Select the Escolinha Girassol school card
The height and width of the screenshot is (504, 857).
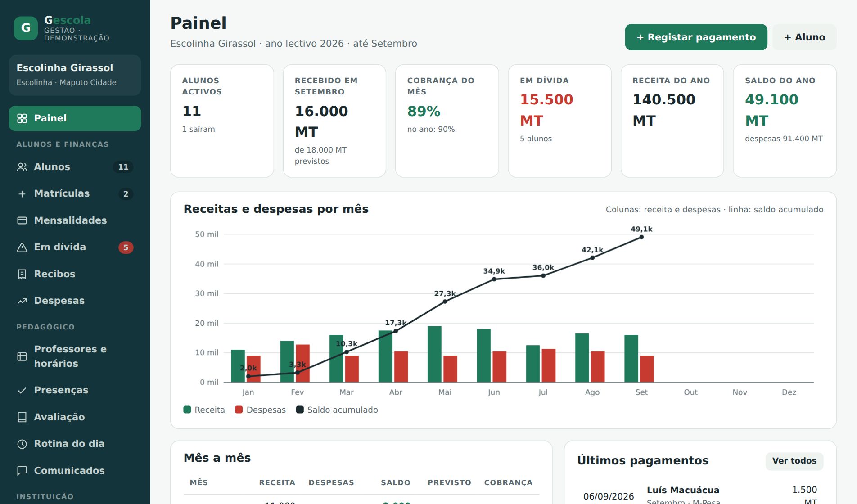coord(75,75)
